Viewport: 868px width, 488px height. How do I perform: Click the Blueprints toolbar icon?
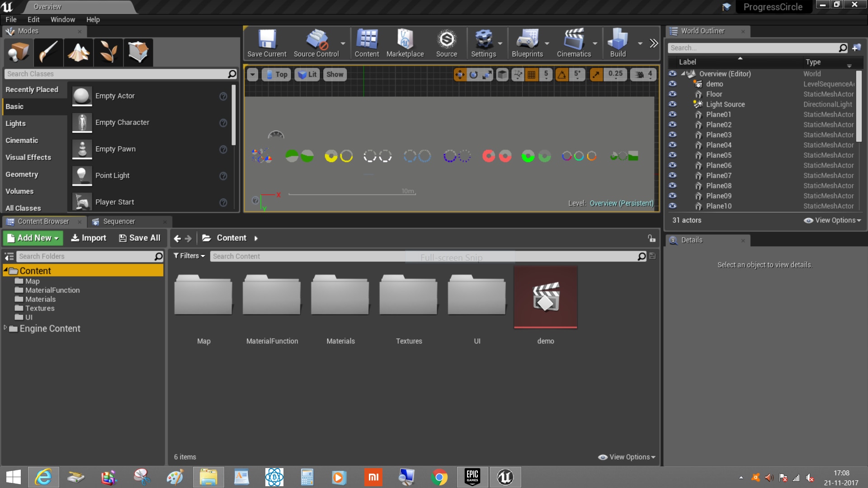pyautogui.click(x=527, y=43)
